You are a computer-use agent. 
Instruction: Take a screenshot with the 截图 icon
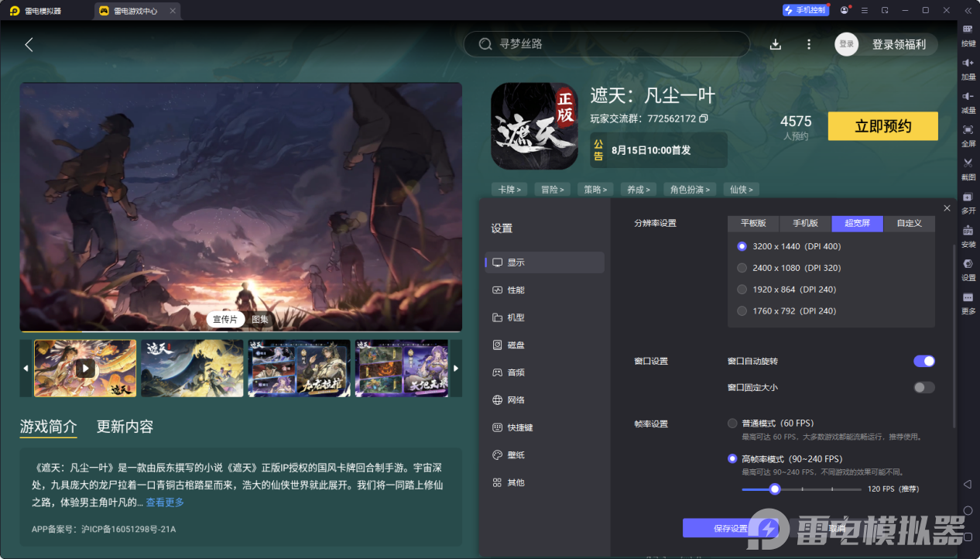pyautogui.click(x=968, y=170)
